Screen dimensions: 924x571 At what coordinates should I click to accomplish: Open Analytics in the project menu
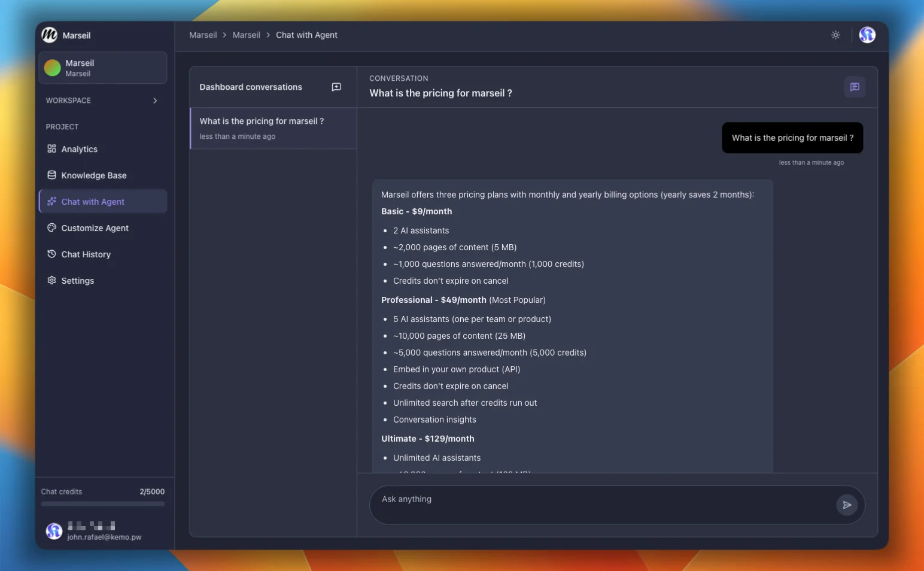point(103,149)
